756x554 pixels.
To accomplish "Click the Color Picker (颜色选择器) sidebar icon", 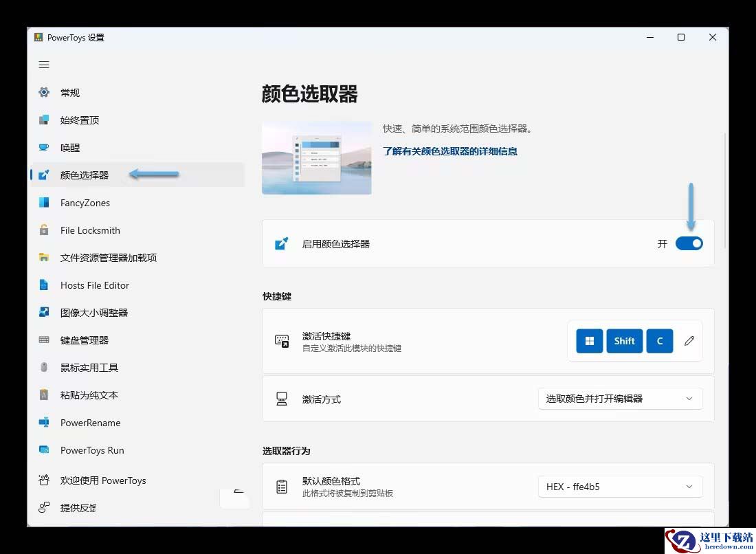I will point(44,175).
